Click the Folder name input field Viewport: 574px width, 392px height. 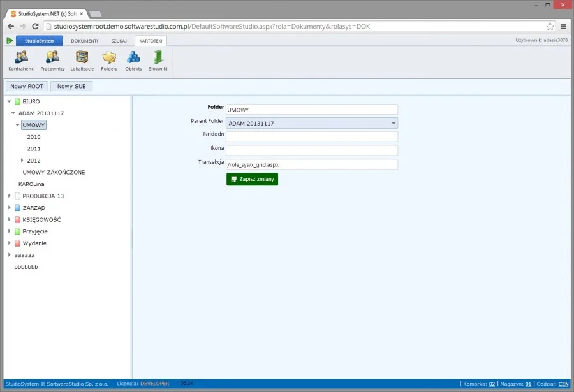pyautogui.click(x=312, y=110)
